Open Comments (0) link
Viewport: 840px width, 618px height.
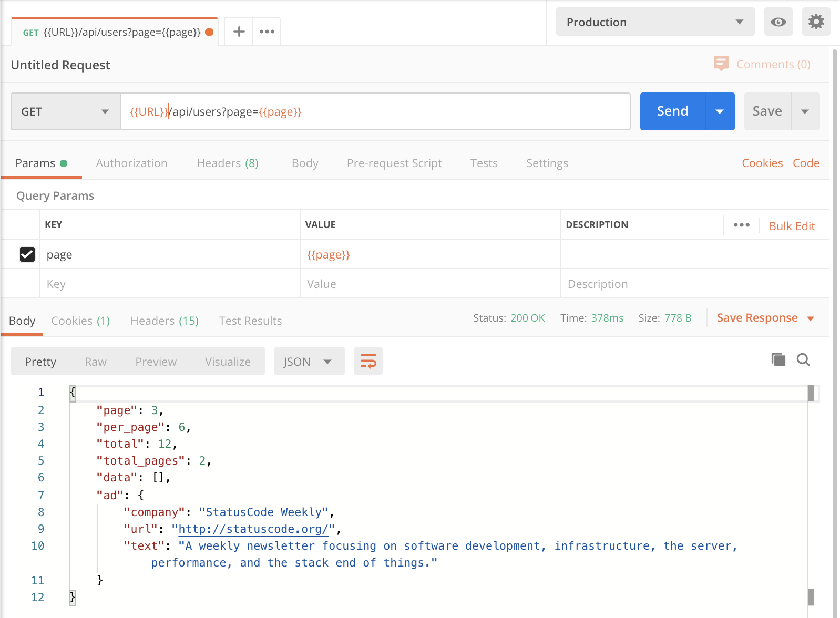(x=773, y=64)
